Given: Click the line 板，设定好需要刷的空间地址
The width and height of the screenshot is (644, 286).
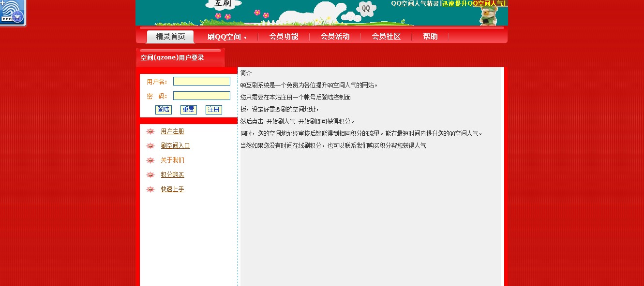Looking at the screenshot, I should (280, 109).
